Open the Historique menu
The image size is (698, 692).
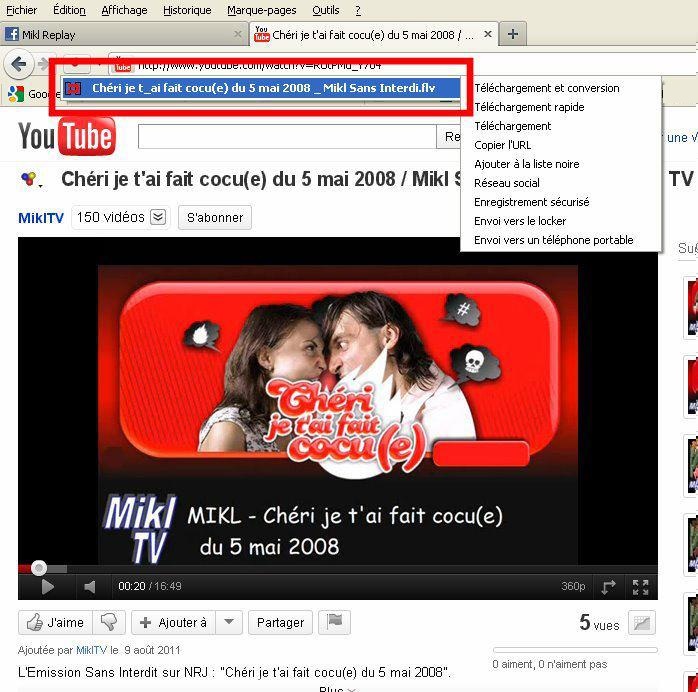tap(187, 10)
